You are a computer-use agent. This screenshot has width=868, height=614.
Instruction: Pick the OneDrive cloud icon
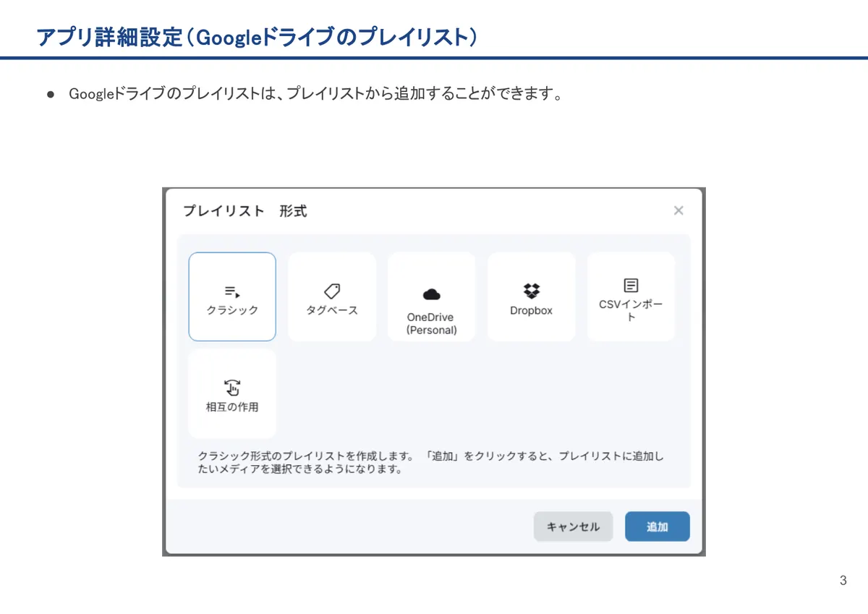tap(432, 294)
